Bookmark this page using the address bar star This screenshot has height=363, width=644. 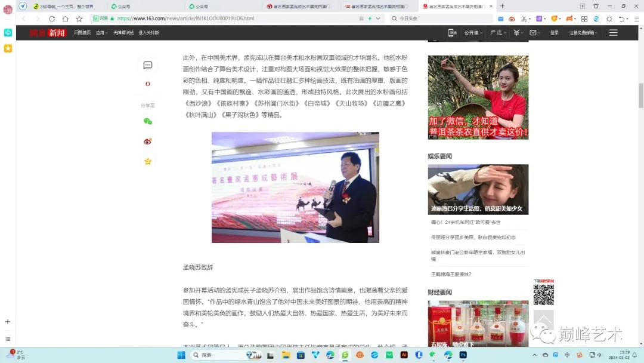pos(79,19)
